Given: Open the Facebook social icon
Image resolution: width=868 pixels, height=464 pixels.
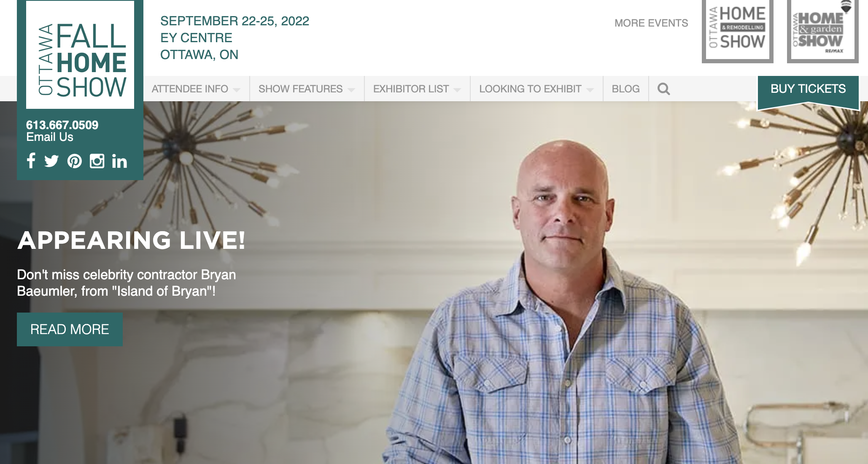Looking at the screenshot, I should coord(31,161).
